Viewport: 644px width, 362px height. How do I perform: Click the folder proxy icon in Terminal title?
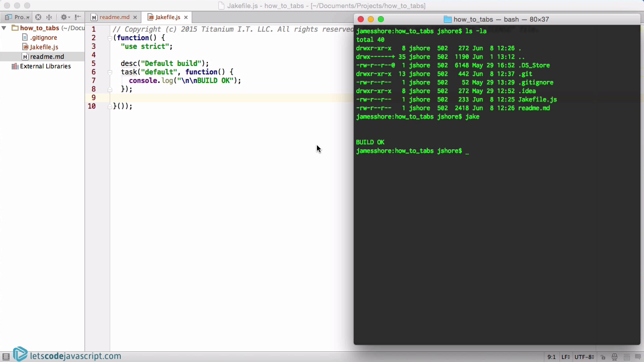(x=447, y=19)
